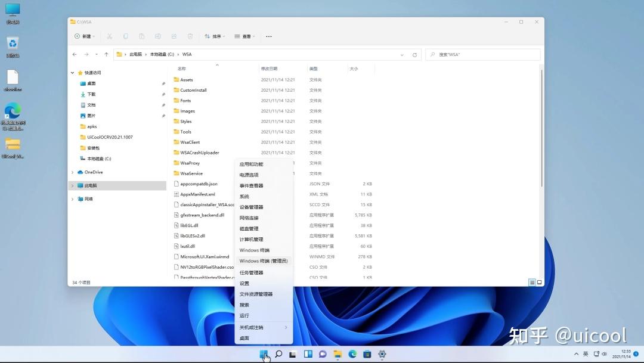Launch Microsoft Edge from the taskbar
Screen dimensions: 644x363
point(352,354)
